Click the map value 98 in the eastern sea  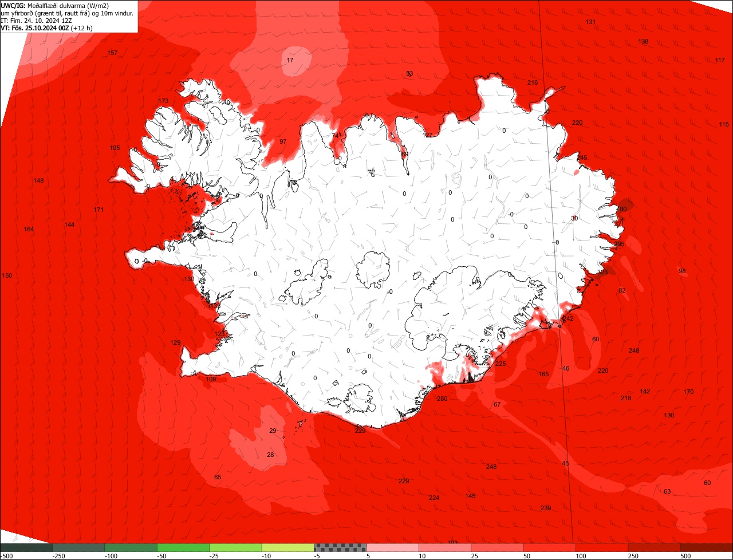[682, 271]
